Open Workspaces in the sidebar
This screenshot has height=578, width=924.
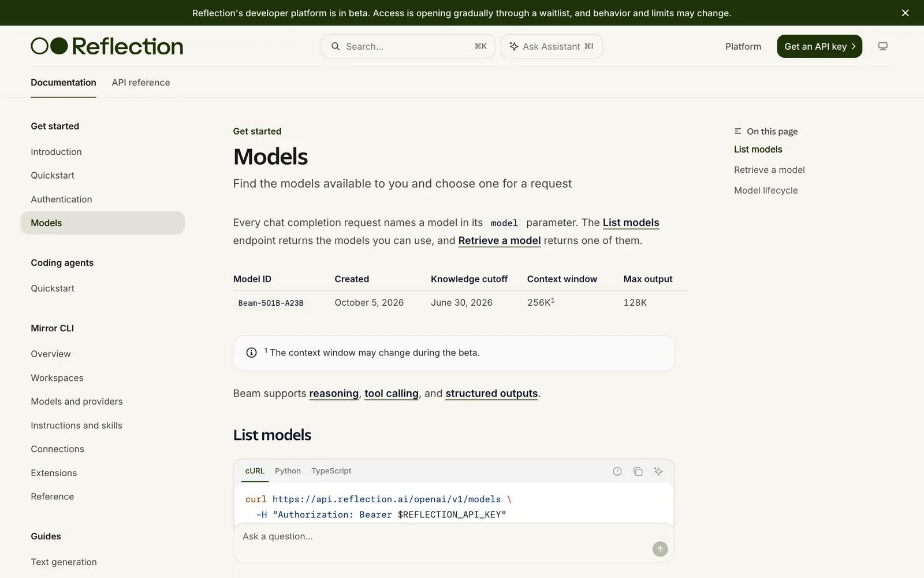[x=57, y=378]
